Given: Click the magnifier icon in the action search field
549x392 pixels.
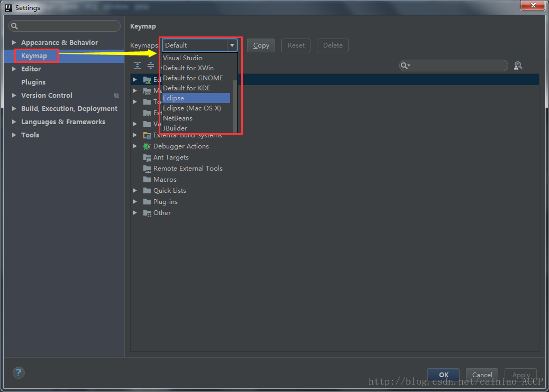Looking at the screenshot, I should click(406, 66).
